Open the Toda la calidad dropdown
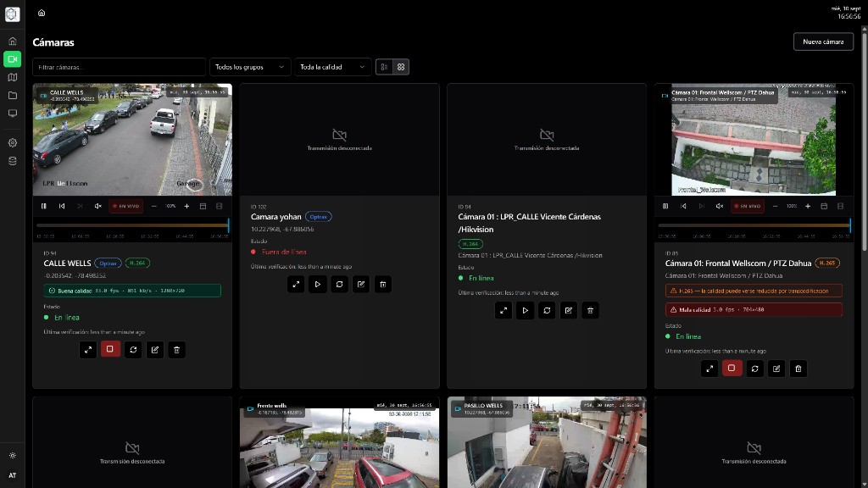 (332, 67)
